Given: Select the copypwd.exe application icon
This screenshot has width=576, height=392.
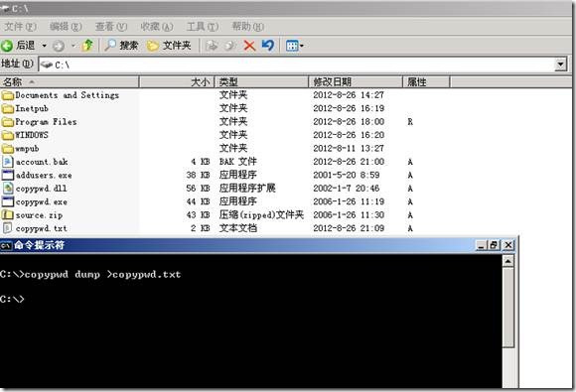Looking at the screenshot, I should (7, 201).
